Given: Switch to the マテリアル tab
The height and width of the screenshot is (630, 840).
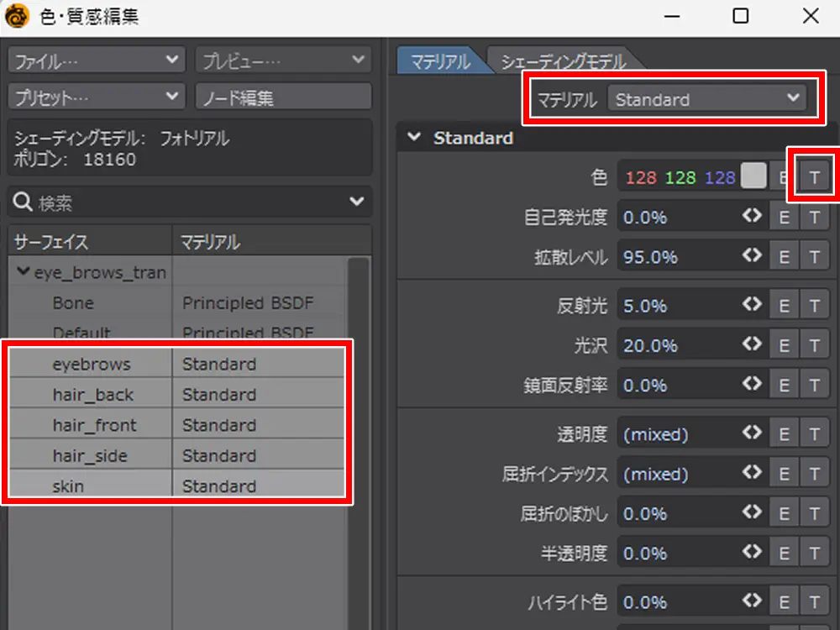Looking at the screenshot, I should (x=439, y=61).
